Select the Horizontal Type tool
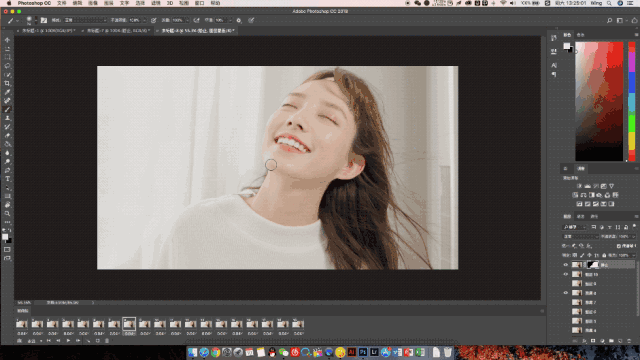 [7, 179]
